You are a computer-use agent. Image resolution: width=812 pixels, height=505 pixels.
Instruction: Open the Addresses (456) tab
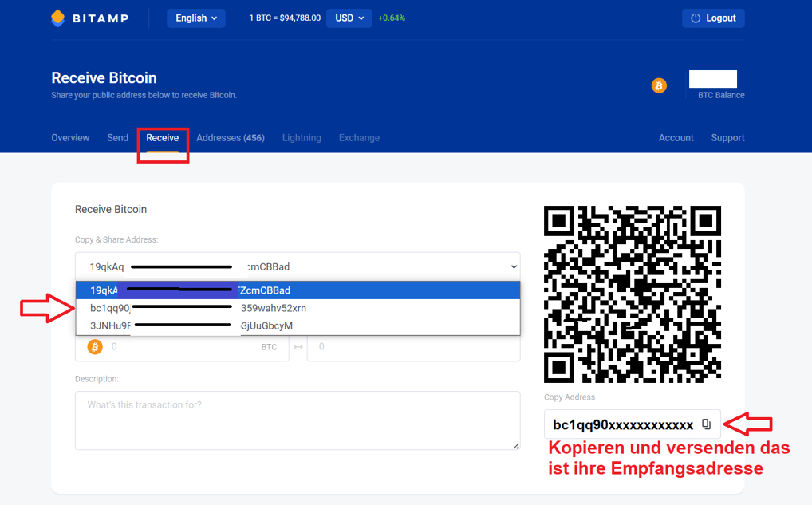click(x=231, y=138)
